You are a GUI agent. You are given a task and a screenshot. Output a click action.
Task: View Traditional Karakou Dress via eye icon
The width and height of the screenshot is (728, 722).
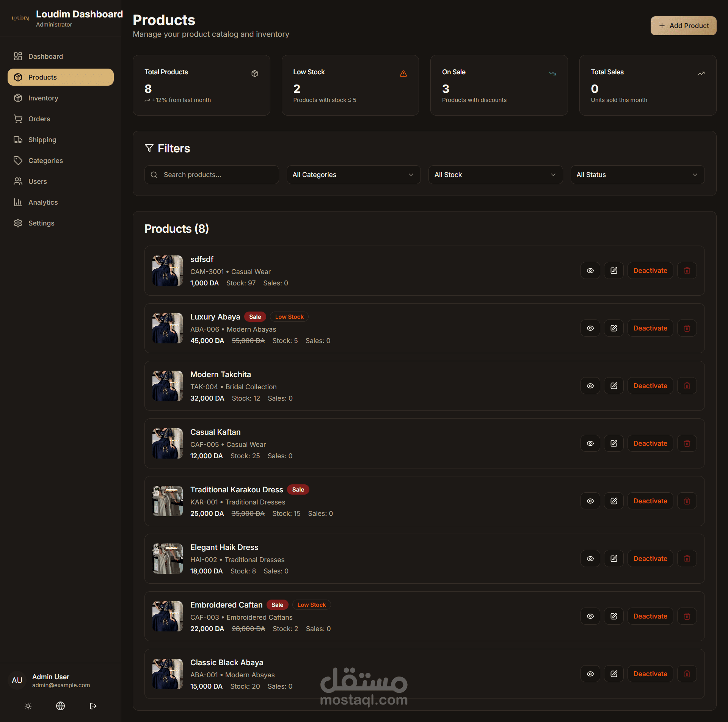[x=590, y=501]
